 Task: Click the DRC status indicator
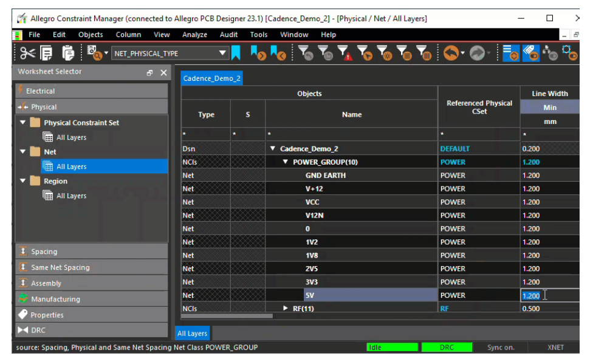(447, 348)
